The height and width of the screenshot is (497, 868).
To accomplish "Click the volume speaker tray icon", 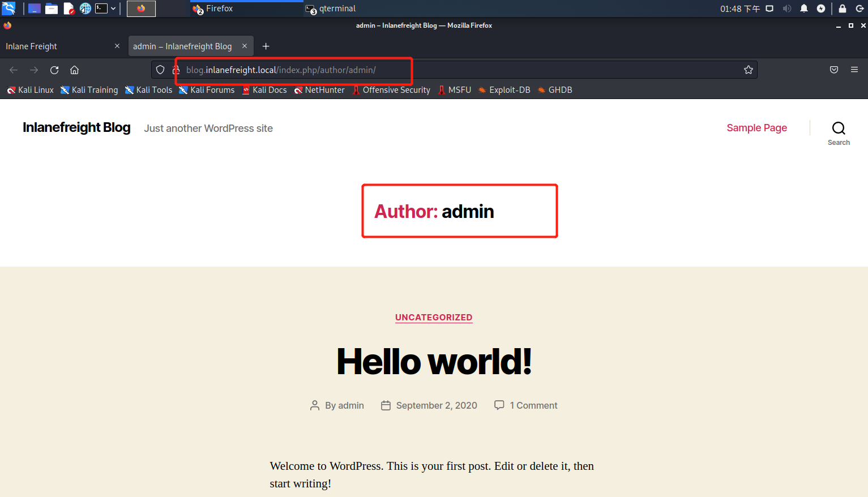I will [786, 8].
